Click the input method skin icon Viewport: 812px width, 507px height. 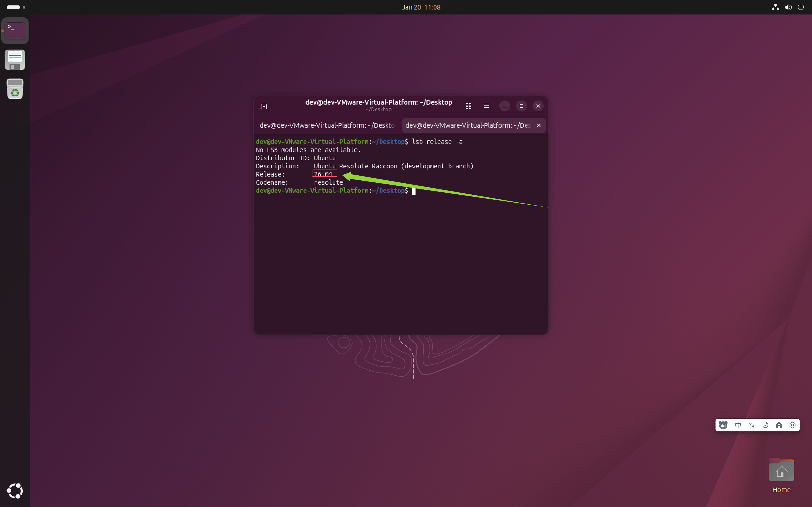coord(779,425)
